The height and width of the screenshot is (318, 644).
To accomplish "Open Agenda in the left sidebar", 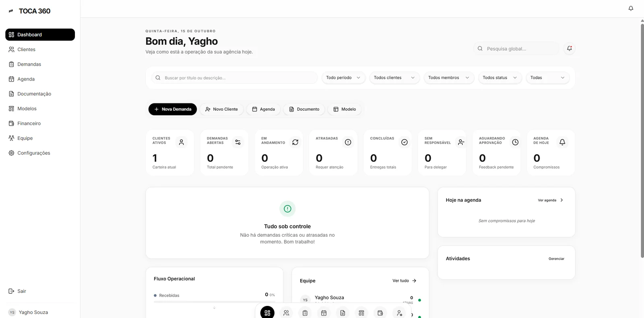I will tap(40, 79).
